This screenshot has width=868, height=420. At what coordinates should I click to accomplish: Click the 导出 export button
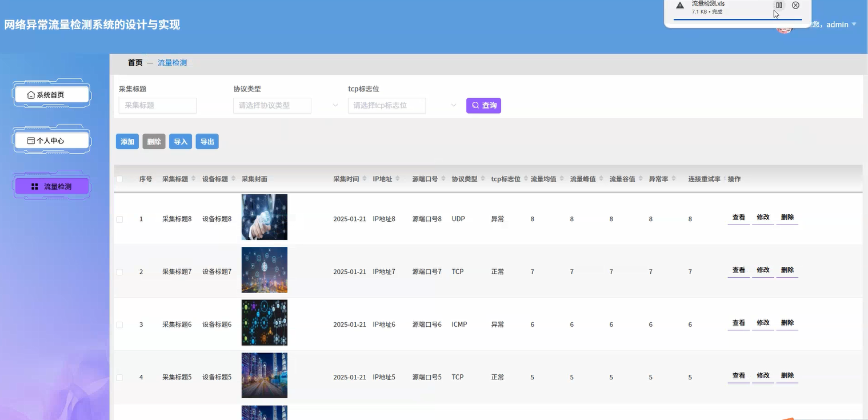point(207,141)
